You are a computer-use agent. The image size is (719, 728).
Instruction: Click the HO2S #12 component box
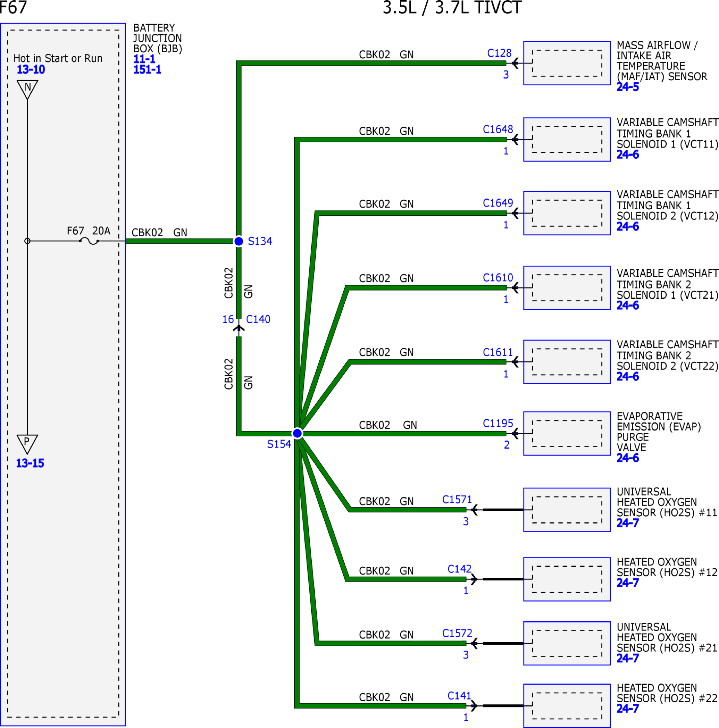(567, 579)
